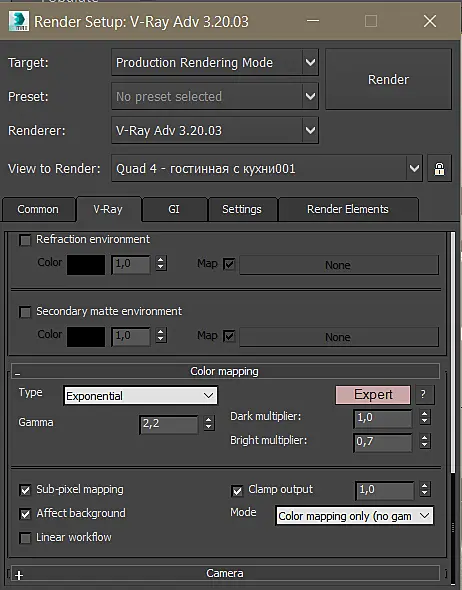Click the Clamp output value field
The width and height of the screenshot is (462, 590).
(384, 490)
